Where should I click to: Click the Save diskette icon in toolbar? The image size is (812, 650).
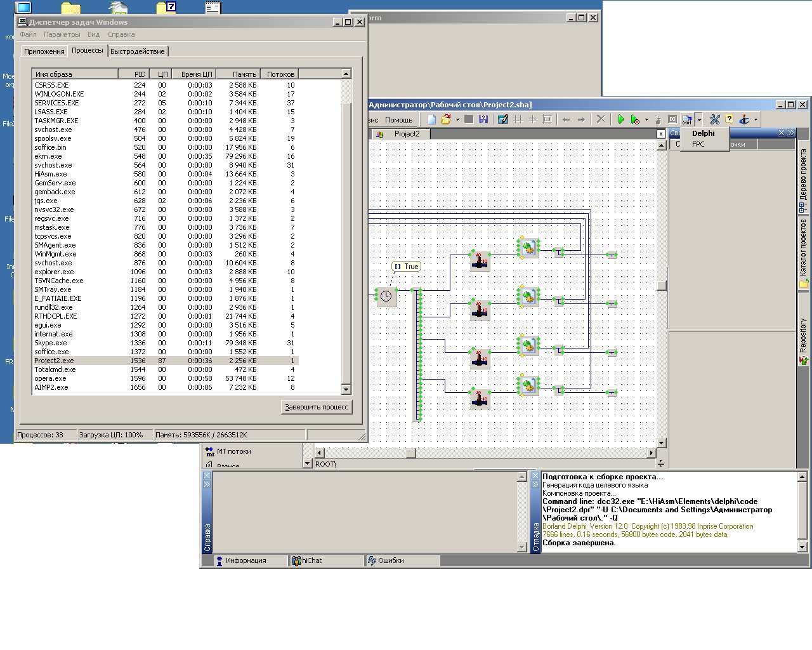tap(483, 119)
